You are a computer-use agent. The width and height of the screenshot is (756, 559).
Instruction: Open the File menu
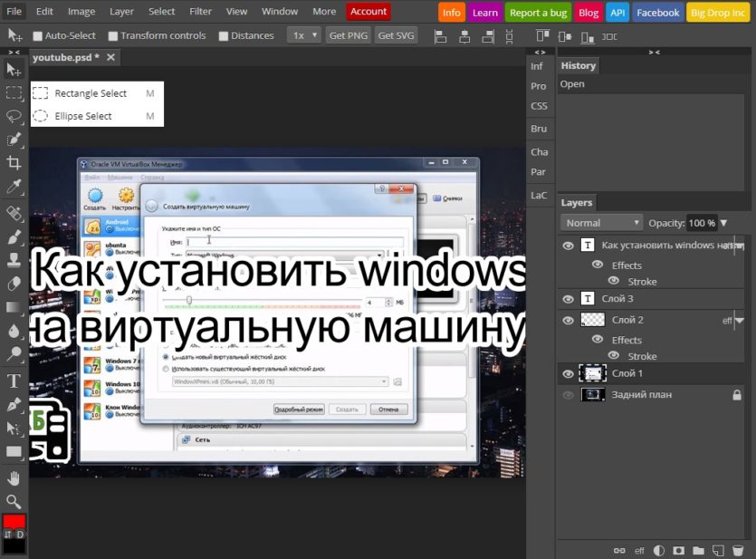pos(14,11)
